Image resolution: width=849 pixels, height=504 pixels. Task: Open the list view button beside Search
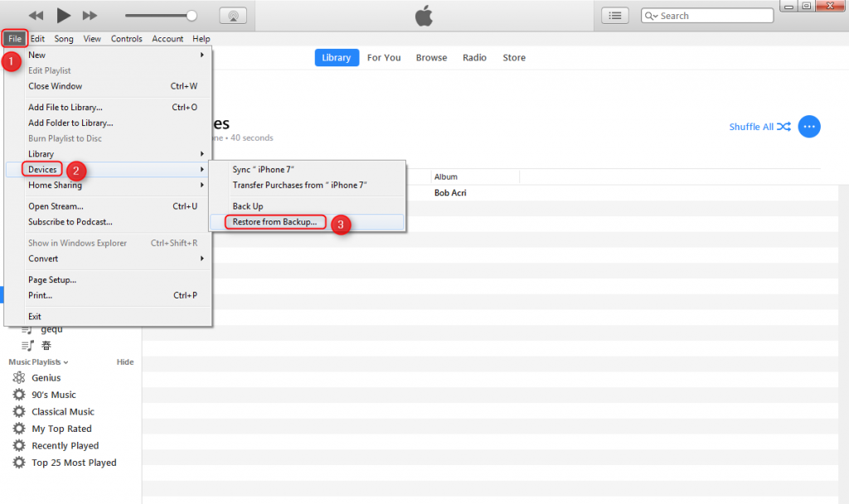coord(614,16)
